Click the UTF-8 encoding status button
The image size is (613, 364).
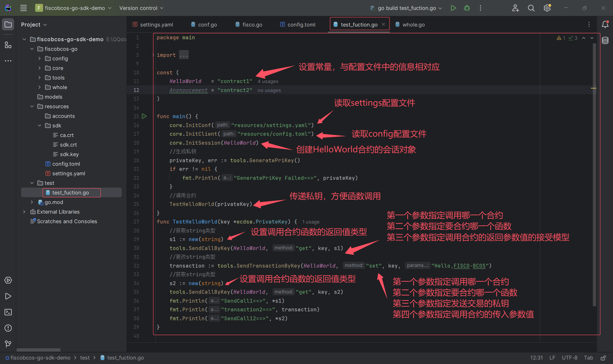pyautogui.click(x=569, y=358)
